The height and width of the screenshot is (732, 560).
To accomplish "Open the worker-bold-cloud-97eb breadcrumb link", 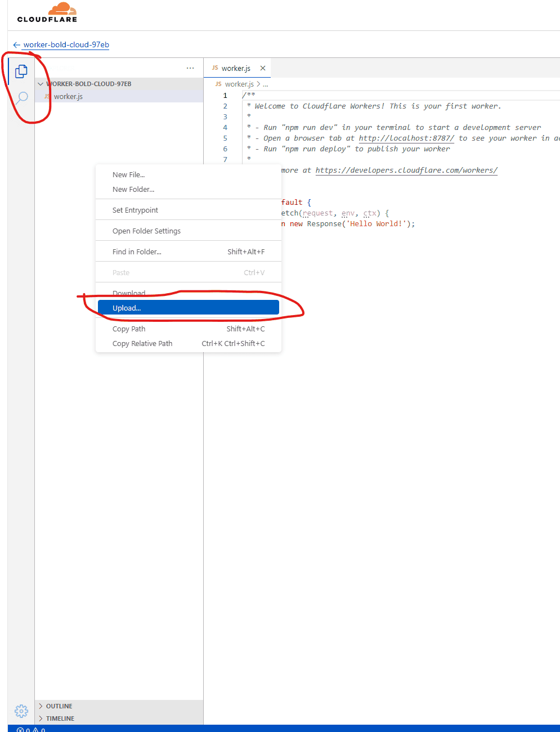I will pos(66,45).
